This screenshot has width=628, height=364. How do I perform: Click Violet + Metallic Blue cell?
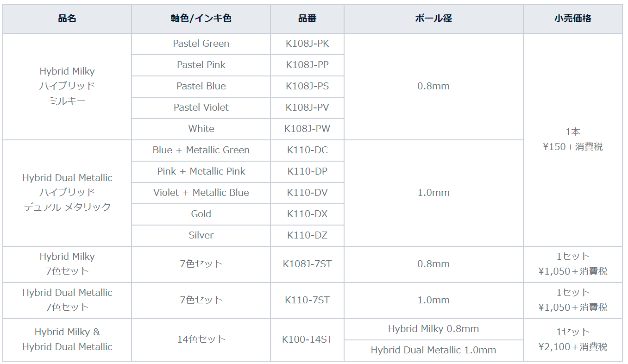click(201, 193)
